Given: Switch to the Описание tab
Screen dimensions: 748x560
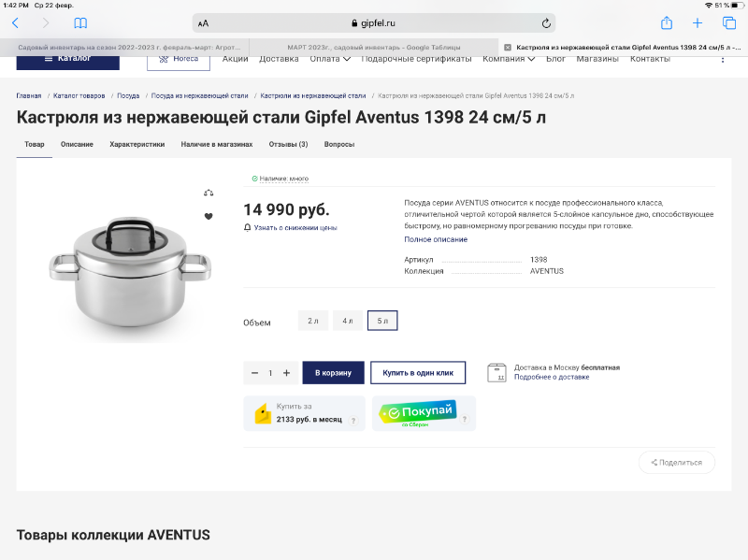Looking at the screenshot, I should (x=77, y=144).
